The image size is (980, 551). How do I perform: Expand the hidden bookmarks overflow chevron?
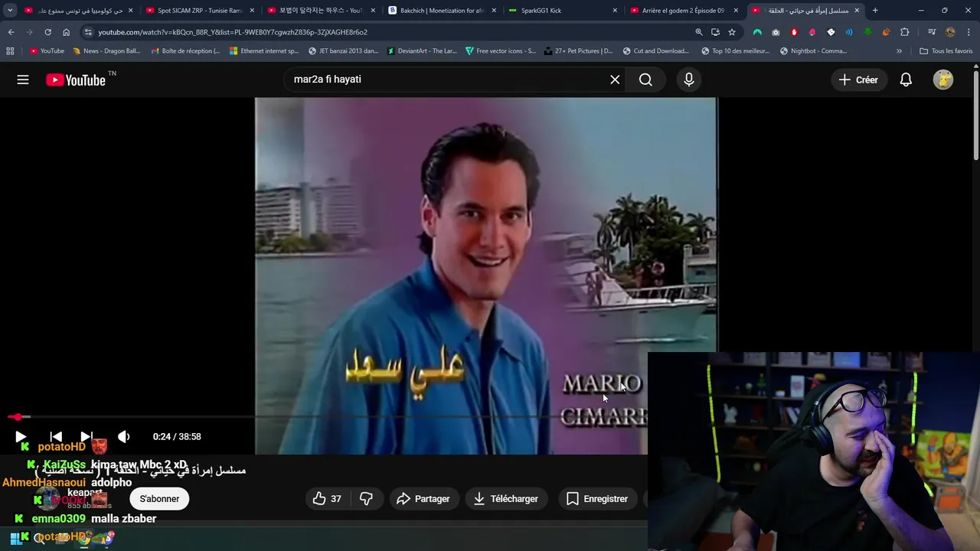(899, 51)
